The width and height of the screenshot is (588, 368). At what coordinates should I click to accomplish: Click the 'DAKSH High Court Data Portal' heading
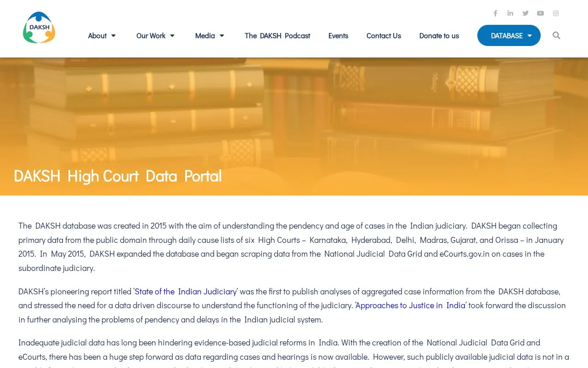pos(118,176)
